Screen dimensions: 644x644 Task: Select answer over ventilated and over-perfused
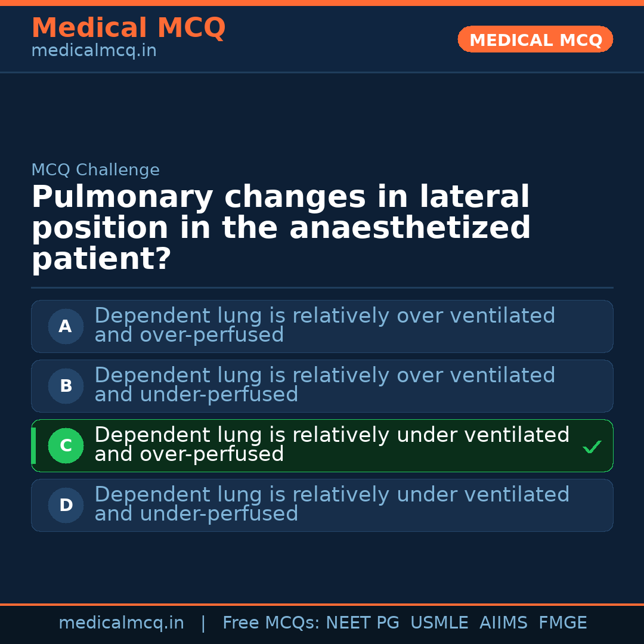[324, 325]
